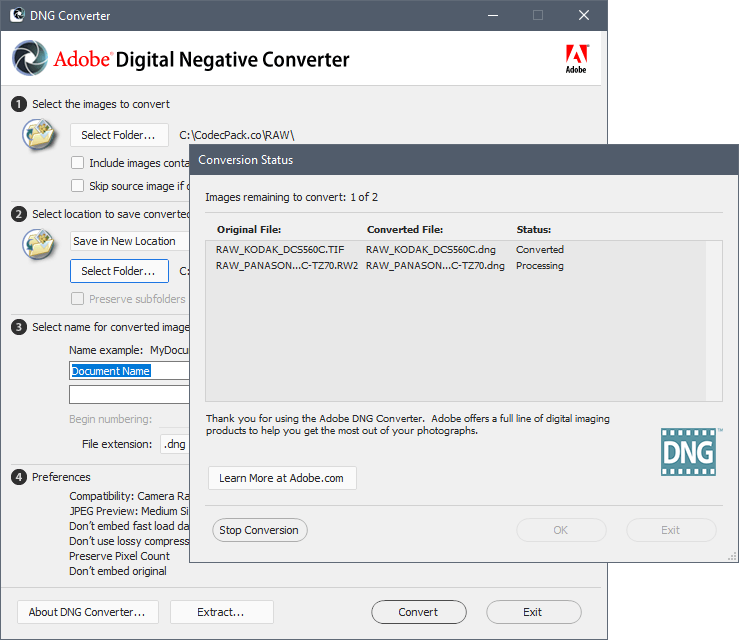Click the folder icon in step 1
739x640 pixels.
click(39, 134)
